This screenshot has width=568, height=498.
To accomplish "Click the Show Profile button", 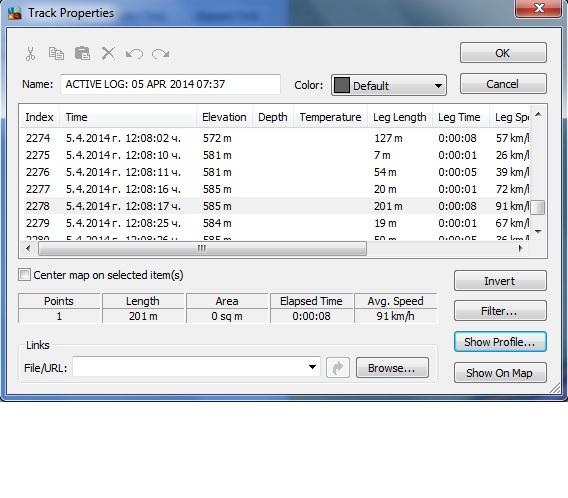I will (x=500, y=342).
